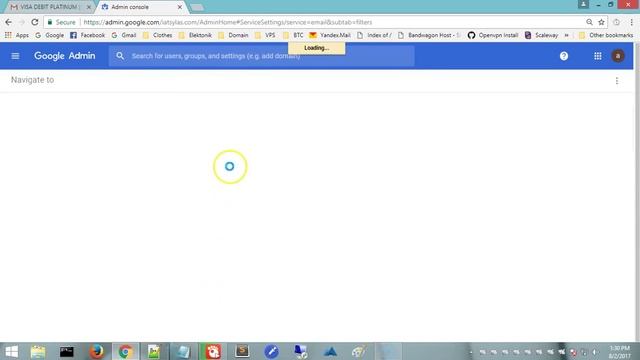Open the Bandwagon Host bookmark

click(x=429, y=36)
